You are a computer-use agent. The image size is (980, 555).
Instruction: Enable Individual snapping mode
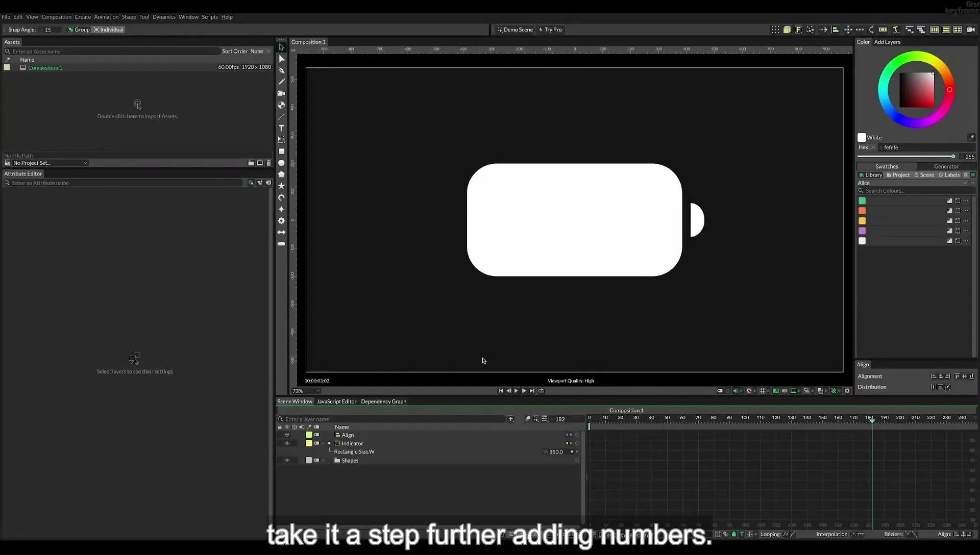(109, 30)
